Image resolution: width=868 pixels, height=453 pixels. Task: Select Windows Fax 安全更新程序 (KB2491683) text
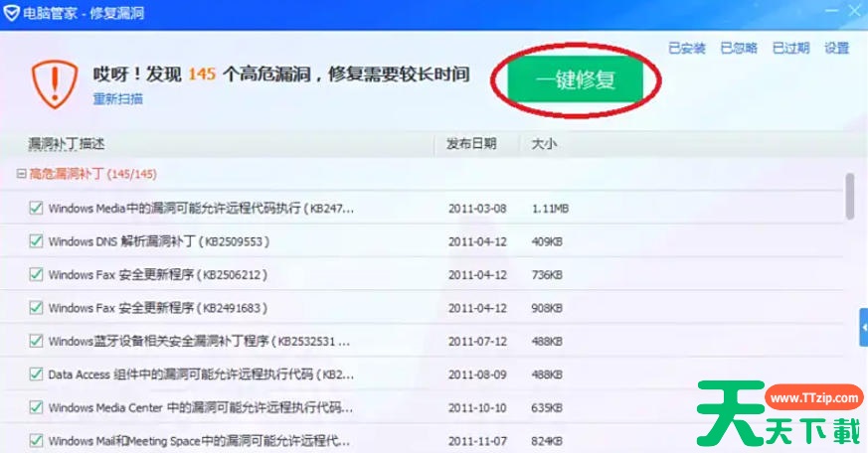pos(158,308)
